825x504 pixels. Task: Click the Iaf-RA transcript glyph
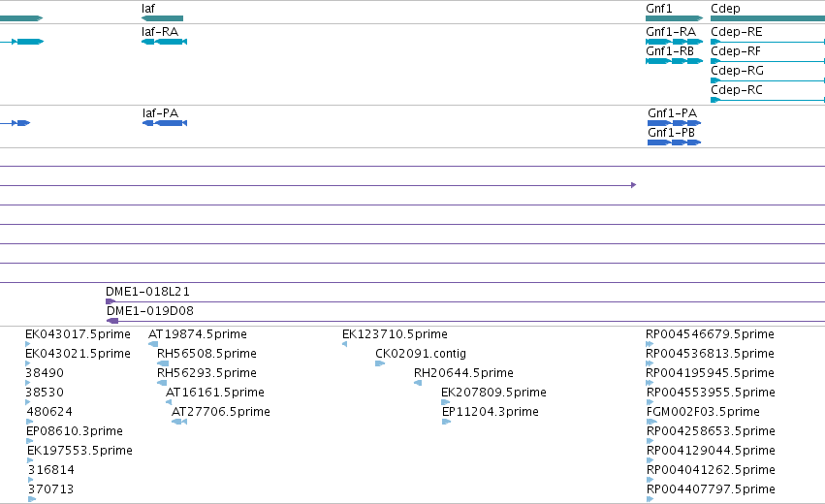point(164,42)
